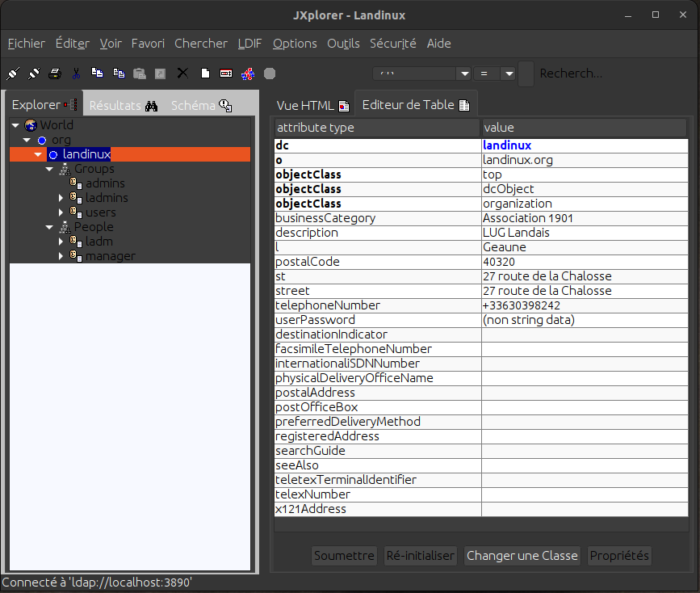Select the admins group entry icon

(75, 183)
